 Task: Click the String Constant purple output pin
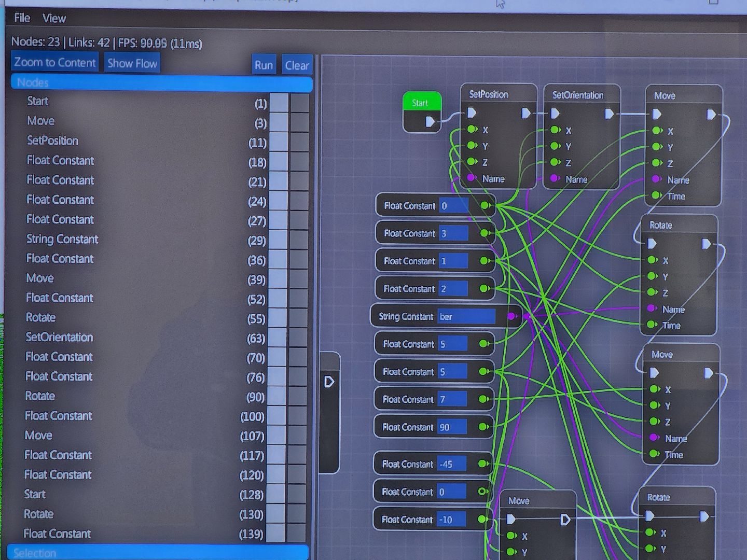click(x=511, y=316)
